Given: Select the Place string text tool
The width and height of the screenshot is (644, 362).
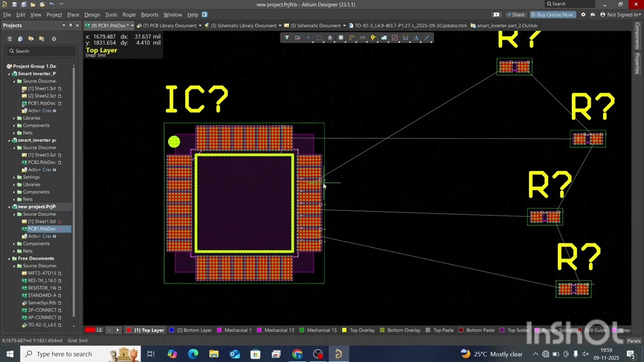Looking at the screenshot, I should tap(416, 38).
